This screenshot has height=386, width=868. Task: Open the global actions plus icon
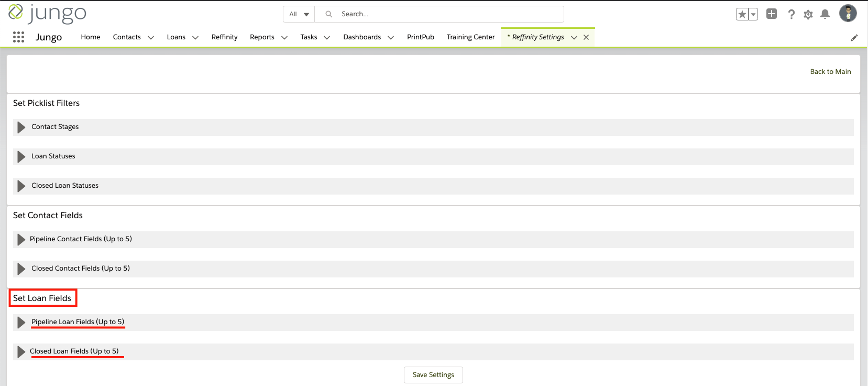(x=771, y=14)
